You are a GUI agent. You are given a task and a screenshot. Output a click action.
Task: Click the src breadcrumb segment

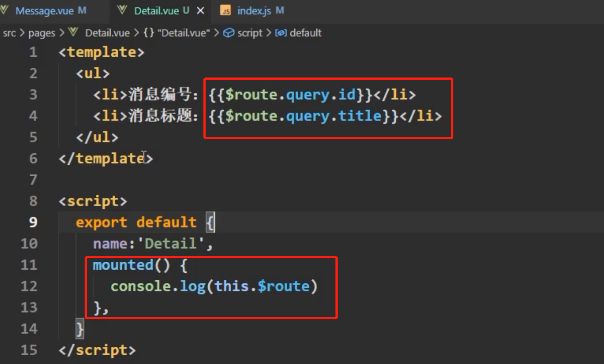(9, 33)
